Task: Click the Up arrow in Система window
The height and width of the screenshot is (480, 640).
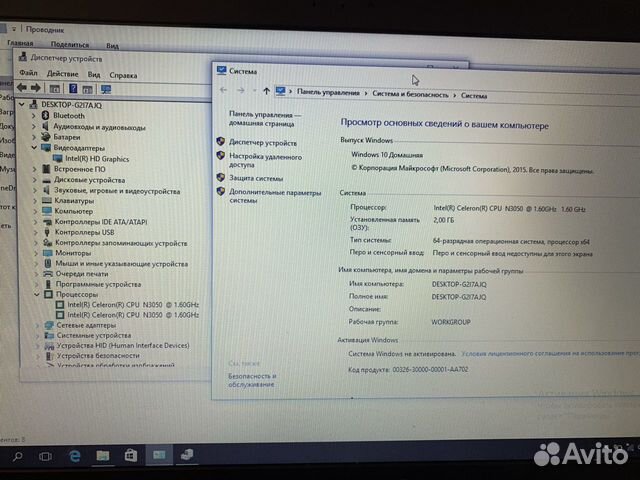Action: point(266,91)
